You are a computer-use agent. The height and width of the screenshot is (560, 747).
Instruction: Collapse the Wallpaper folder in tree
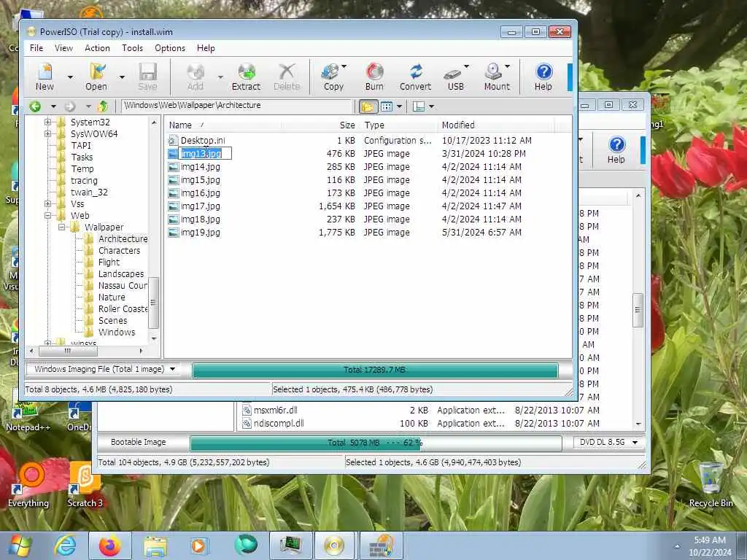click(61, 227)
